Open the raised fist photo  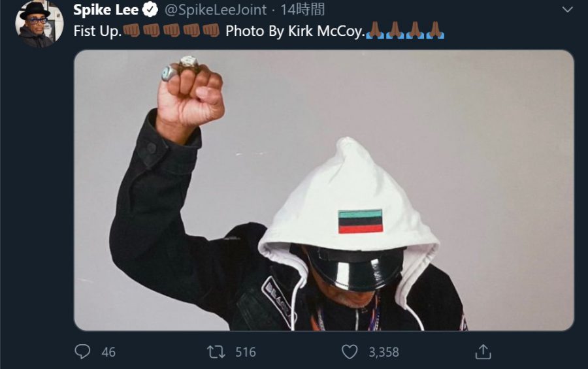click(324, 191)
